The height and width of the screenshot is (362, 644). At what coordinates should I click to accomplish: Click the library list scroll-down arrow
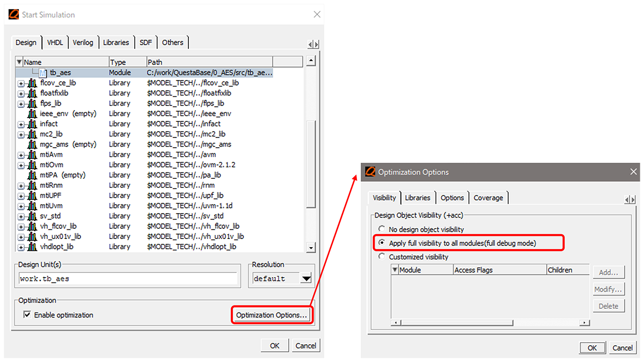311,247
